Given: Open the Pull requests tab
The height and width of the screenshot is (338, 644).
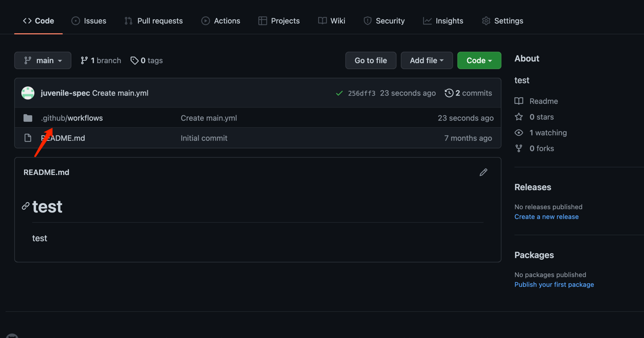Looking at the screenshot, I should point(153,21).
